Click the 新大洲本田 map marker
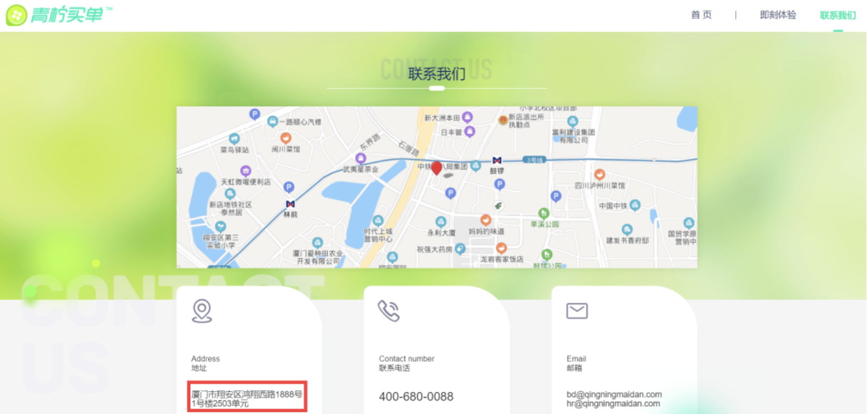 [467, 117]
